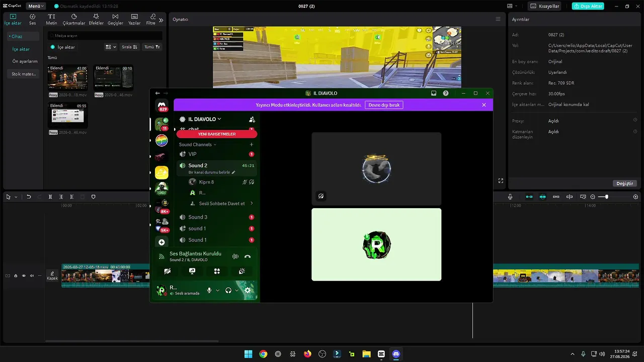Add a channel to Sound Channels
The image size is (644, 362).
[252, 145]
